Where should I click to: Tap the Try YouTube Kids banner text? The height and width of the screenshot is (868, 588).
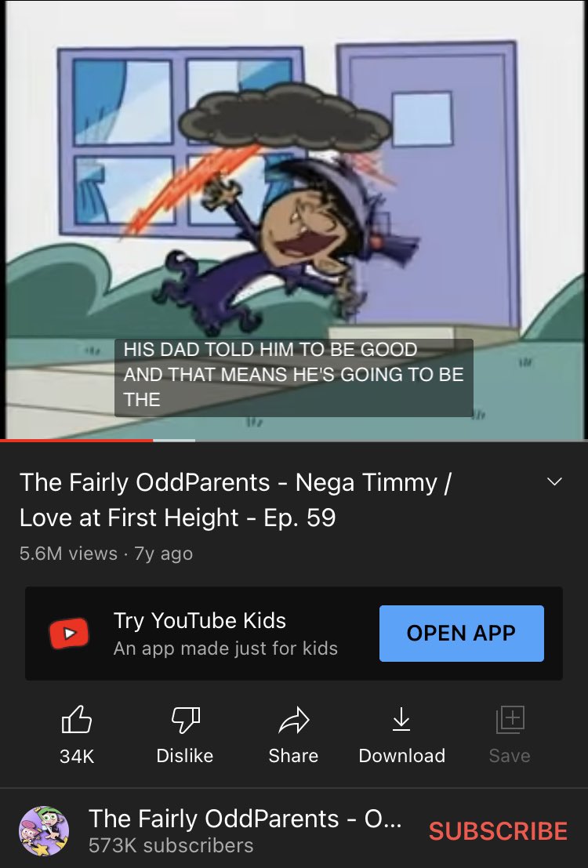tap(199, 620)
